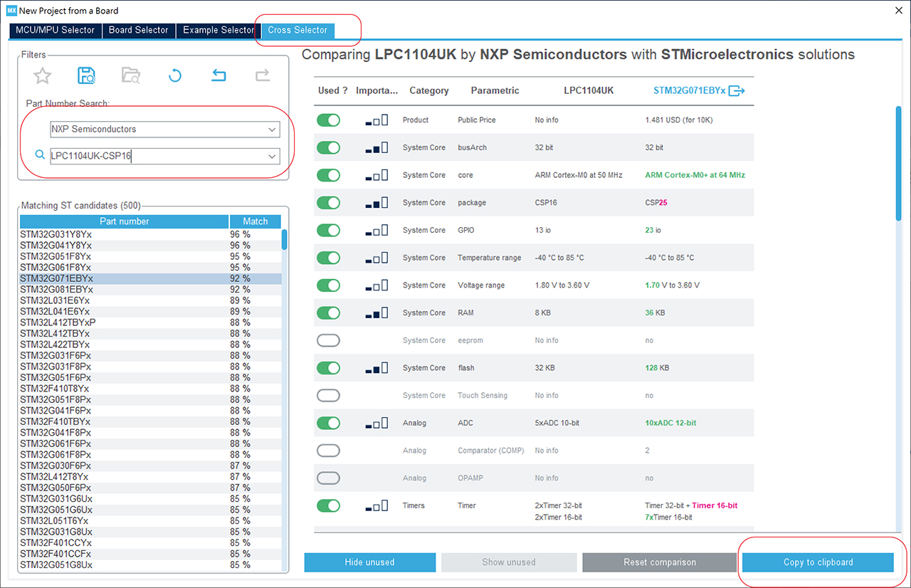Disable the Public Price comparison toggle
Screen dimensions: 911x588
tap(328, 120)
